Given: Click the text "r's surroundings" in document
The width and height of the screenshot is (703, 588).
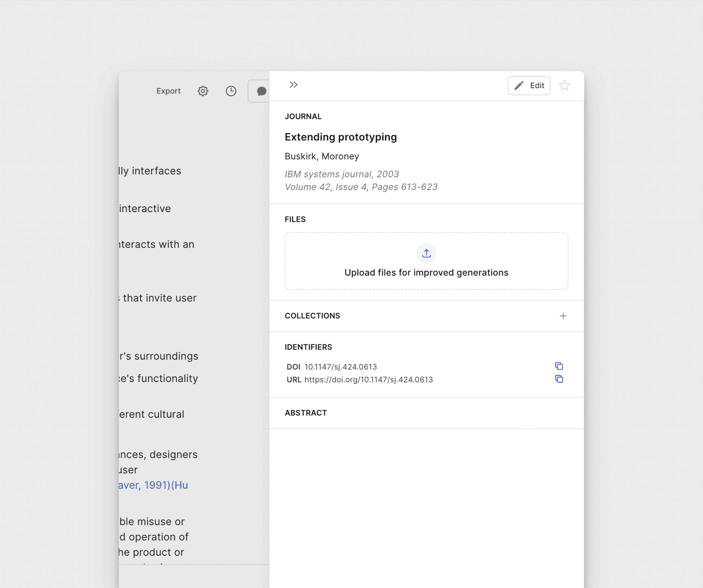Looking at the screenshot, I should tap(159, 356).
